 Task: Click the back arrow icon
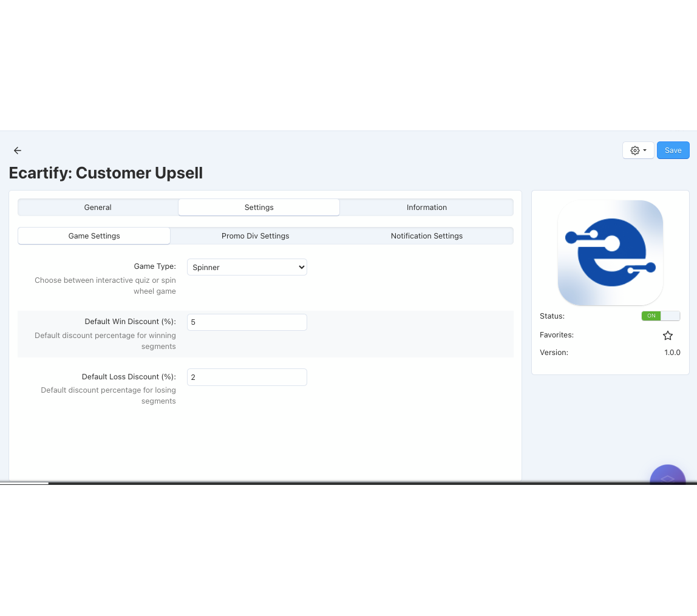tap(18, 151)
